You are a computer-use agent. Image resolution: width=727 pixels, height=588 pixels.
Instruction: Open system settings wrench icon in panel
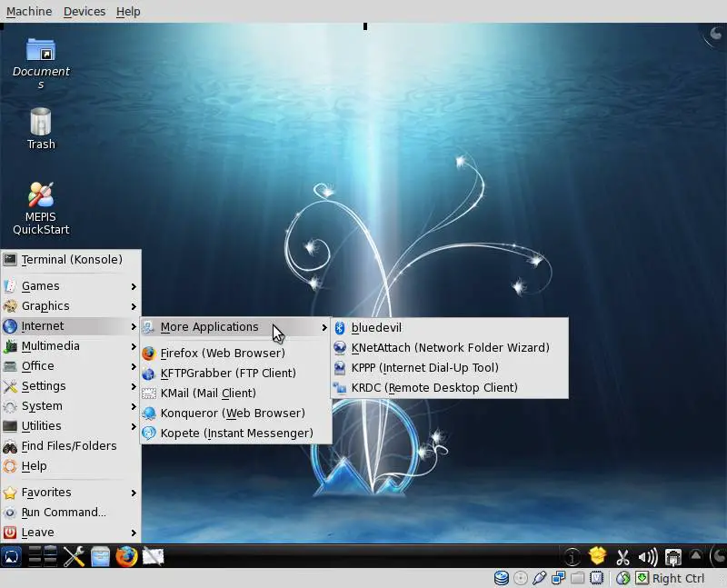tap(74, 556)
